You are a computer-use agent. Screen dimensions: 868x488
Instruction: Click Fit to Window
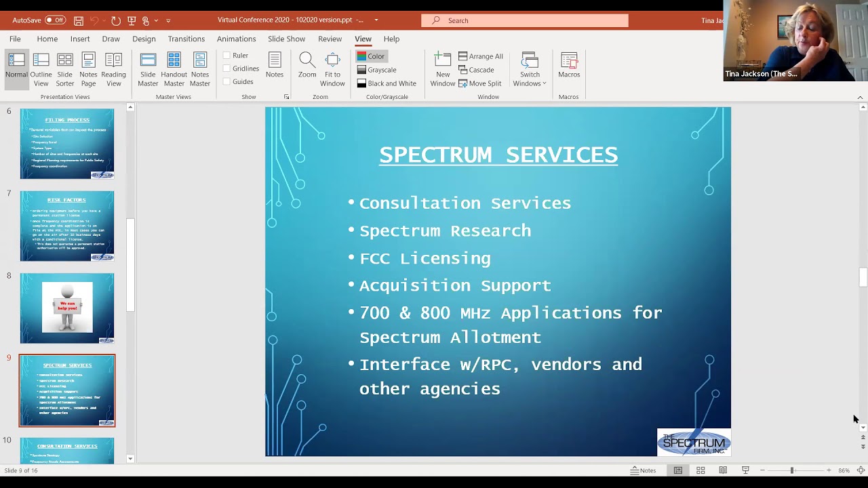coord(332,70)
